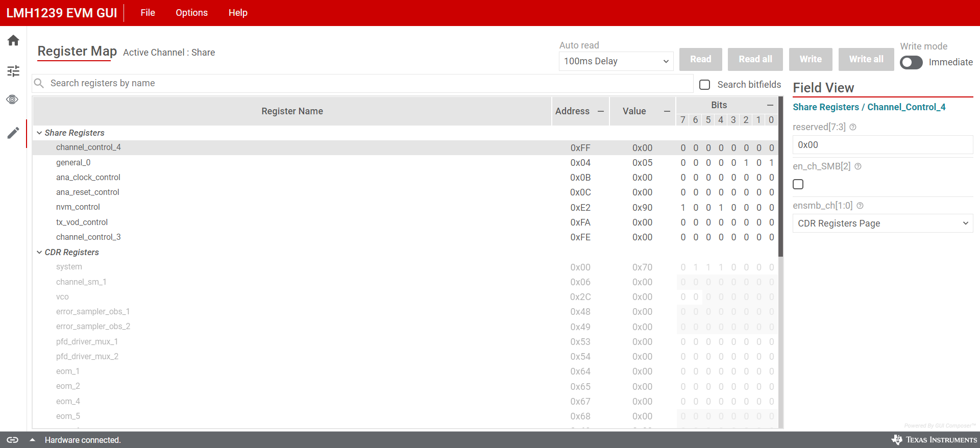The width and height of the screenshot is (980, 448).
Task: Select the general_0 register row
Action: coord(405,163)
